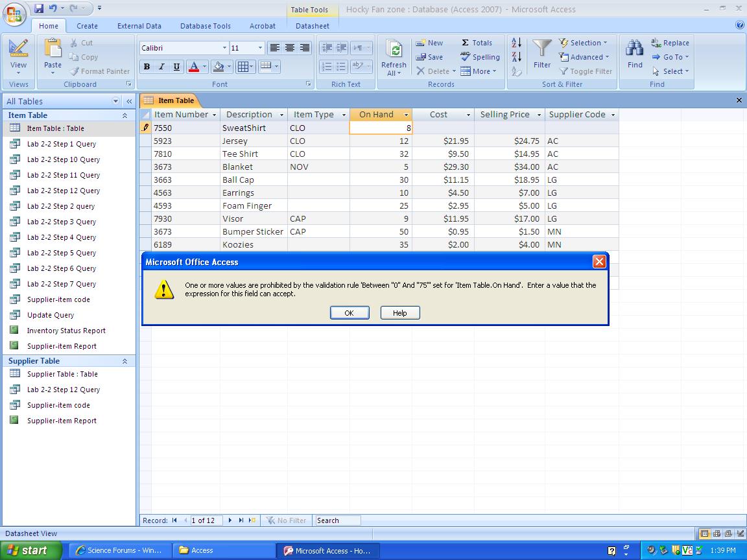Screen dimensions: 747x560
Task: Open the Database Tools tab
Action: click(x=206, y=26)
